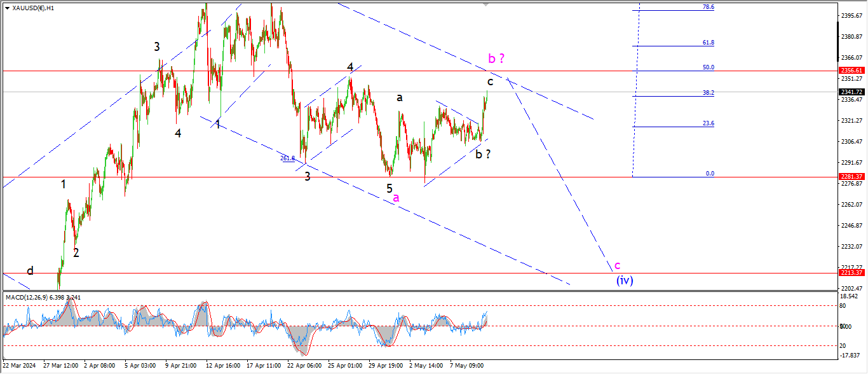Click the 38.2 Fibonacci level label
This screenshot has width=868, height=374.
[708, 92]
